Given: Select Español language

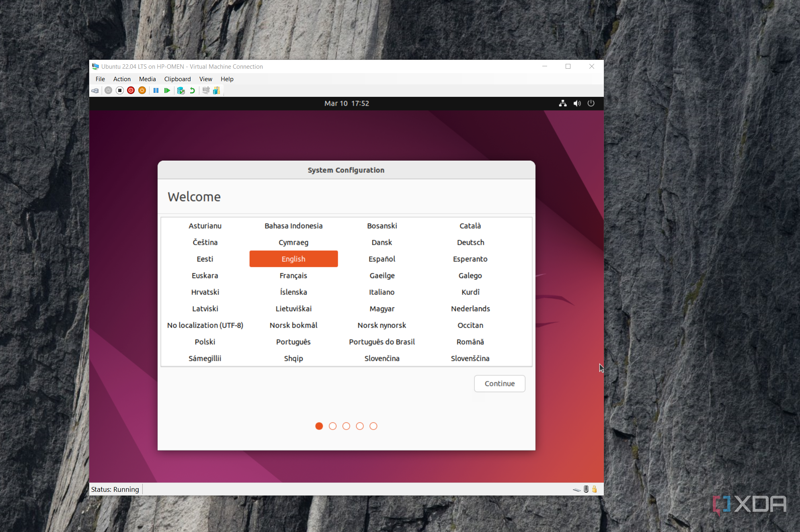Looking at the screenshot, I should tap(382, 259).
